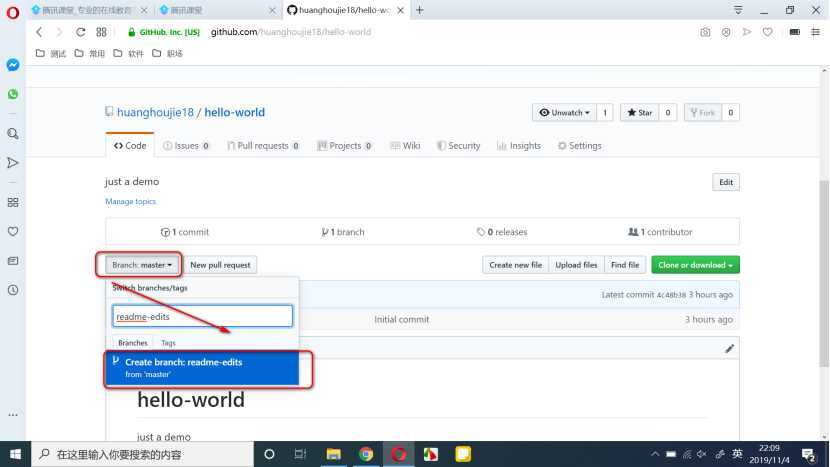830x467 pixels.
Task: Open the Projects tab
Action: click(x=345, y=146)
